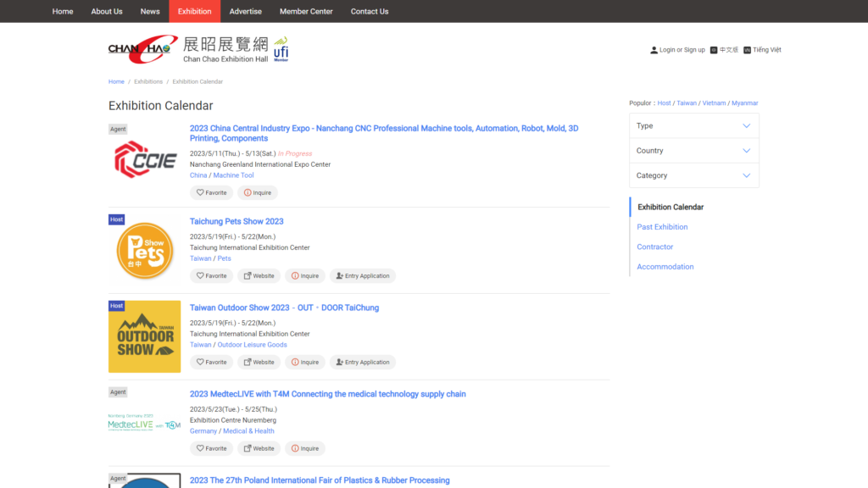Switch to the Exhibition menu tab
The width and height of the screenshot is (868, 488).
point(194,11)
